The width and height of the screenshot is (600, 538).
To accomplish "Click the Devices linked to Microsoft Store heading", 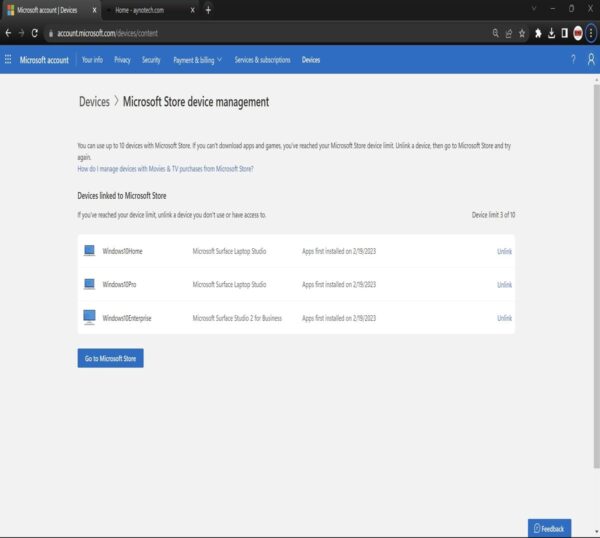I will click(122, 196).
